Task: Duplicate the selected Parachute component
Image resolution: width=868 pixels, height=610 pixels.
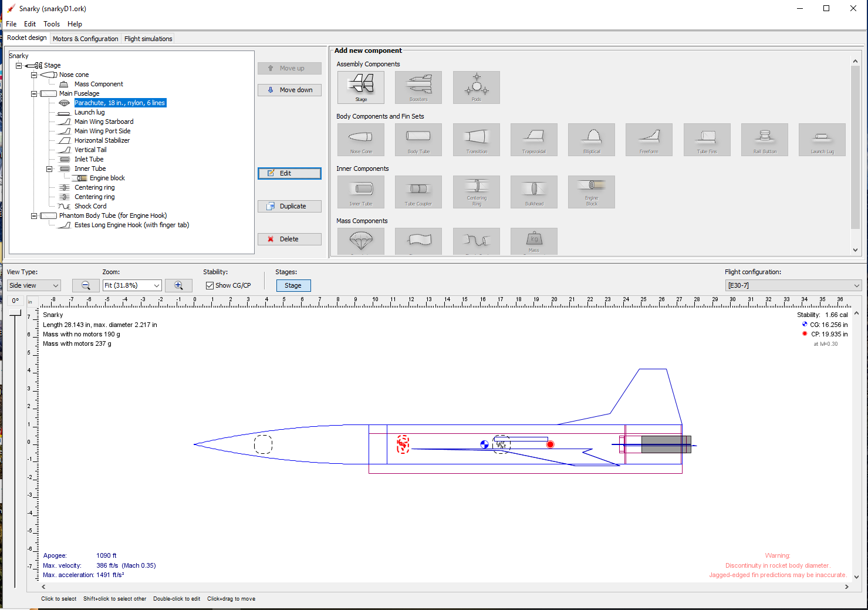Action: pos(289,206)
